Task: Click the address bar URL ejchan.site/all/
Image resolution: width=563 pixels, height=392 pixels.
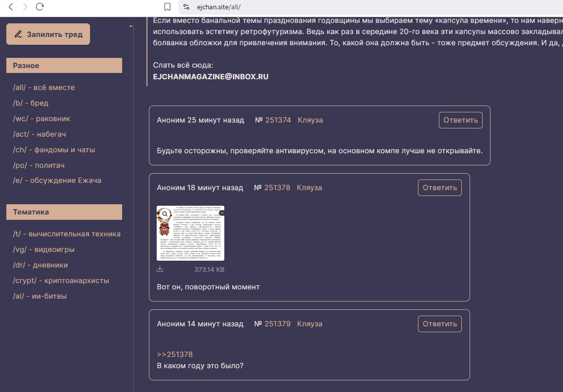Action: click(218, 7)
